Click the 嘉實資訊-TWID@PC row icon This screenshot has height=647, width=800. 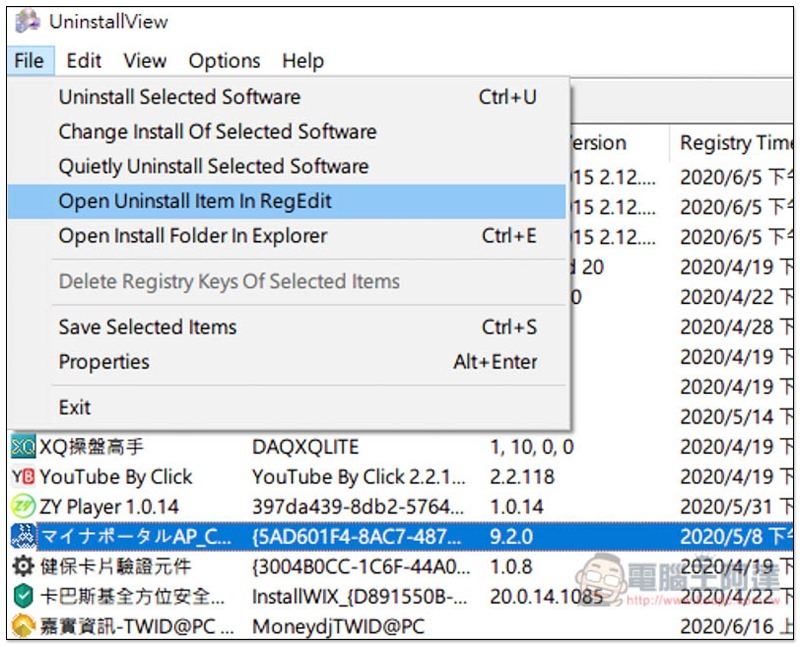coord(23,626)
